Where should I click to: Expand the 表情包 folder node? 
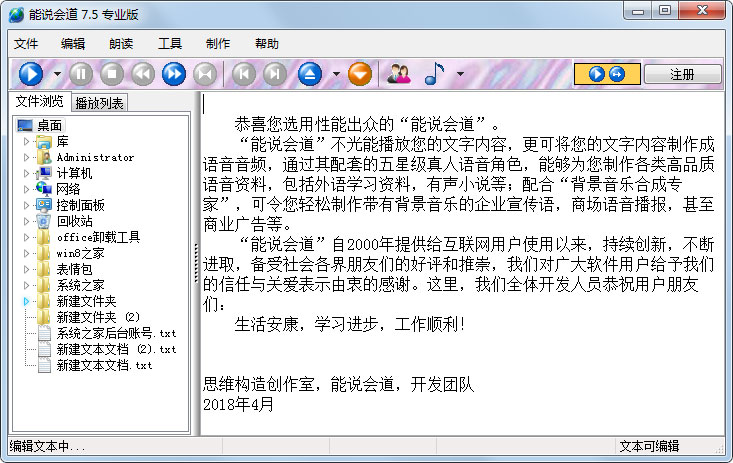pos(27,269)
